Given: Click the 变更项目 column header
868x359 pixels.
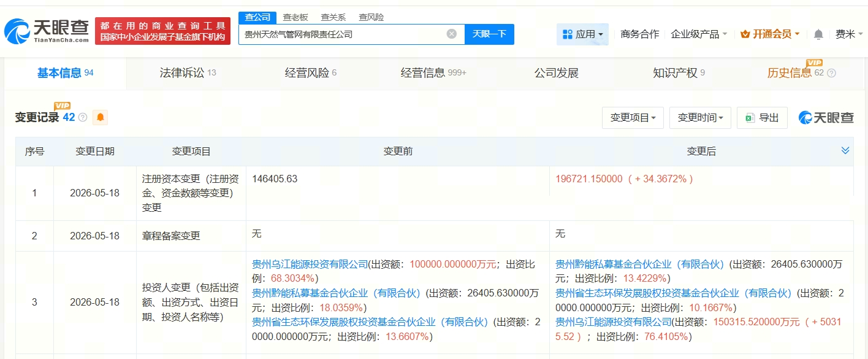Looking at the screenshot, I should click(x=191, y=152).
